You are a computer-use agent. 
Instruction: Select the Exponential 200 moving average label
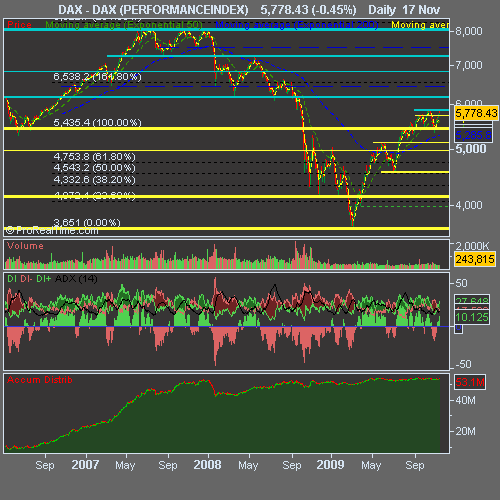(297, 25)
